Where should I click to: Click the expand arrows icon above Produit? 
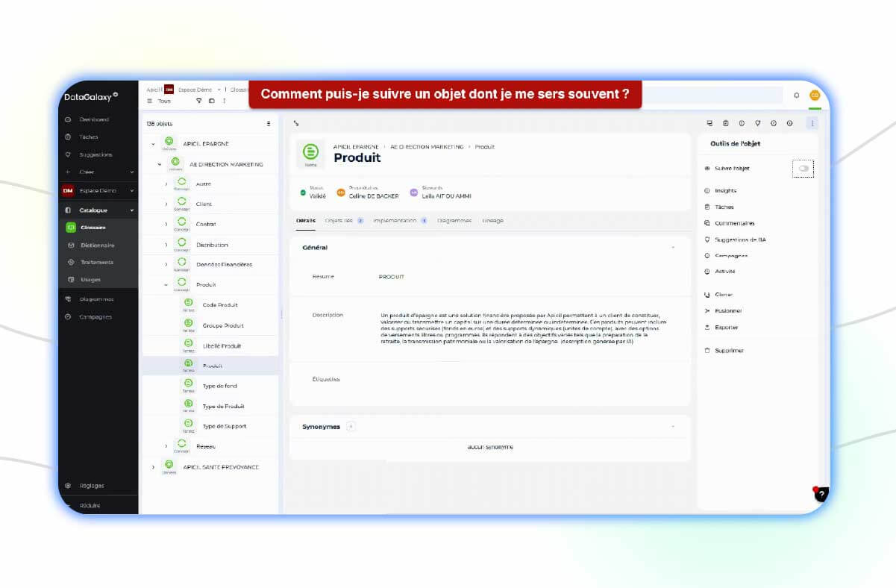(x=296, y=123)
